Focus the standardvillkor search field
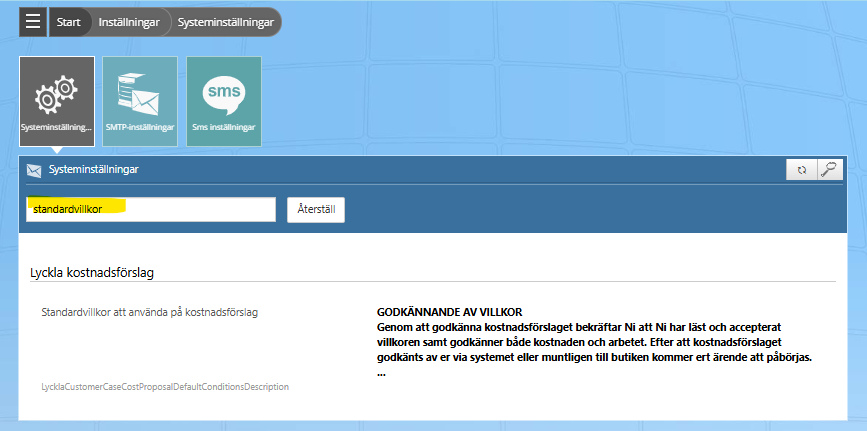Viewport: 867px width, 431px height. 151,210
